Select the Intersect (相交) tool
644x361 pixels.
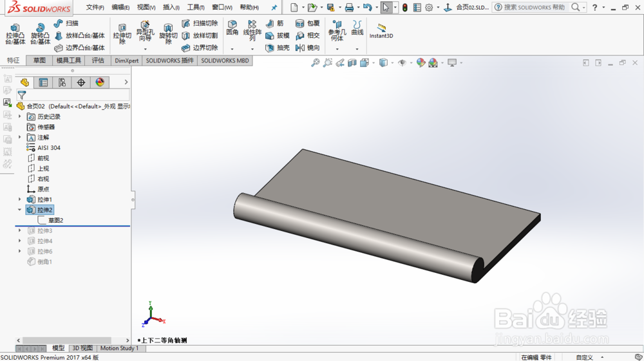click(x=308, y=35)
